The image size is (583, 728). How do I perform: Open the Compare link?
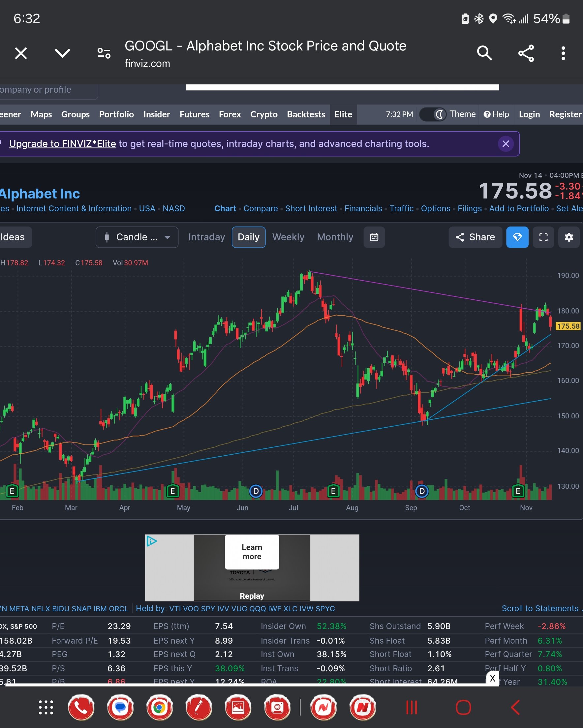pyautogui.click(x=261, y=208)
